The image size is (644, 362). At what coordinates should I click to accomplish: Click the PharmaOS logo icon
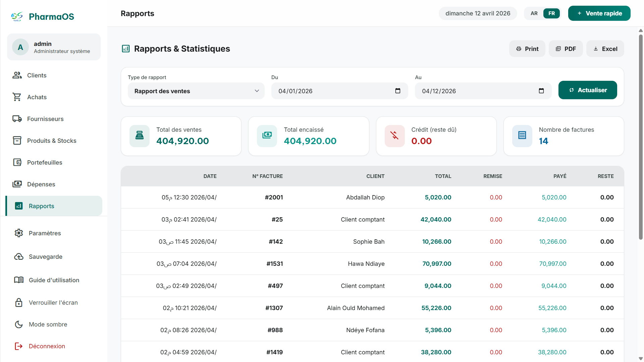17,16
